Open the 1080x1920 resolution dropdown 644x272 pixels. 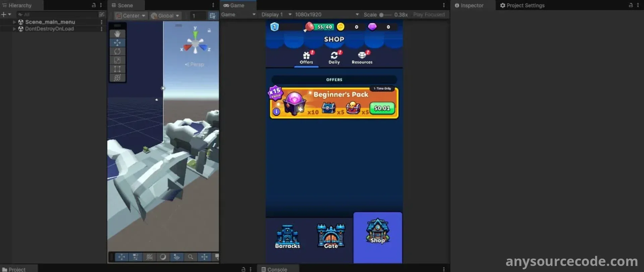coord(326,14)
